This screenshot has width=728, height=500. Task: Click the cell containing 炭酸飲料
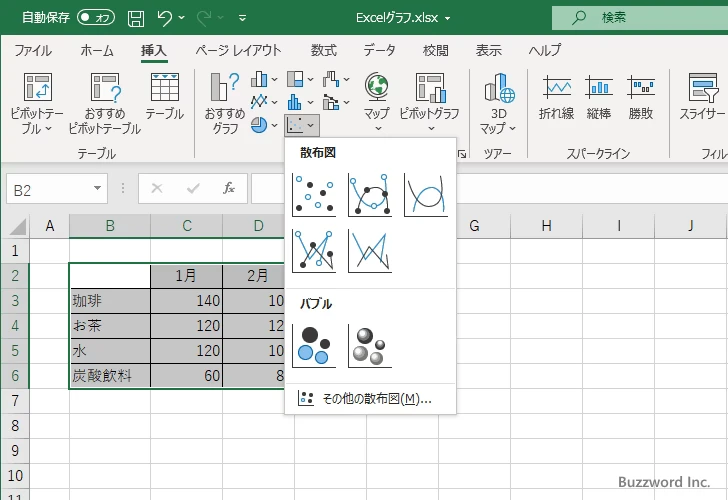pyautogui.click(x=110, y=376)
